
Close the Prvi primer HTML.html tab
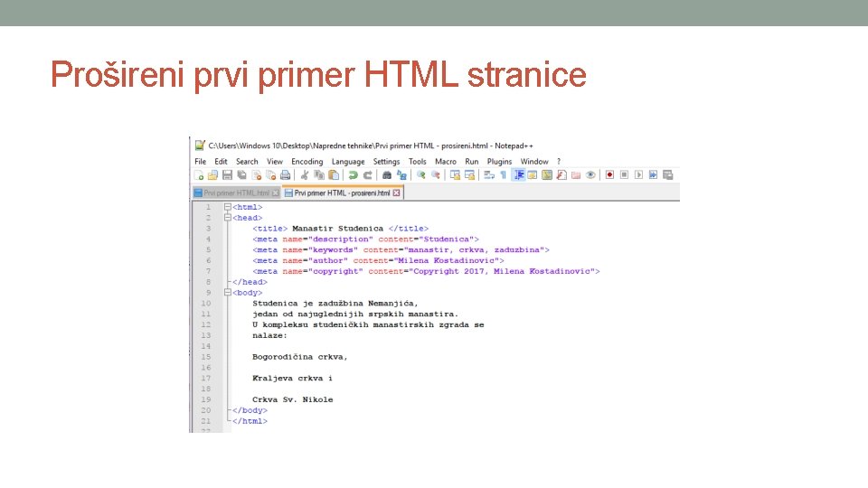[275, 193]
